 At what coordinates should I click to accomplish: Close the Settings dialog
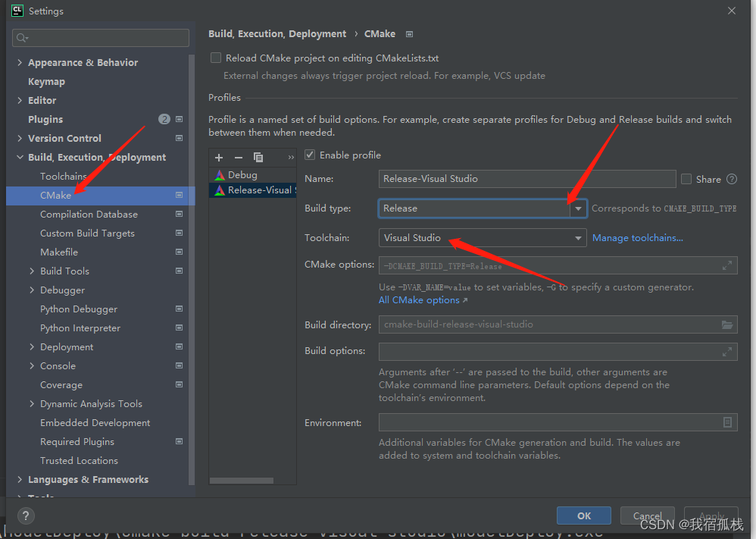pos(732,11)
